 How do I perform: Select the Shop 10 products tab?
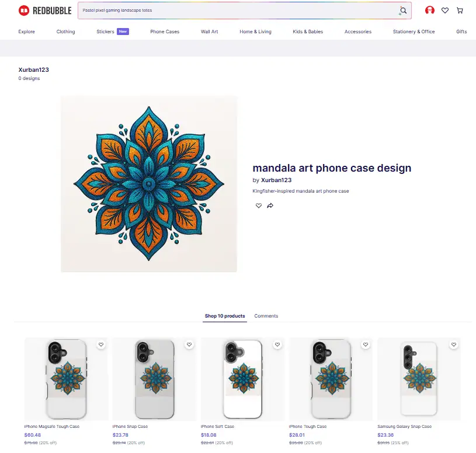[x=225, y=316]
